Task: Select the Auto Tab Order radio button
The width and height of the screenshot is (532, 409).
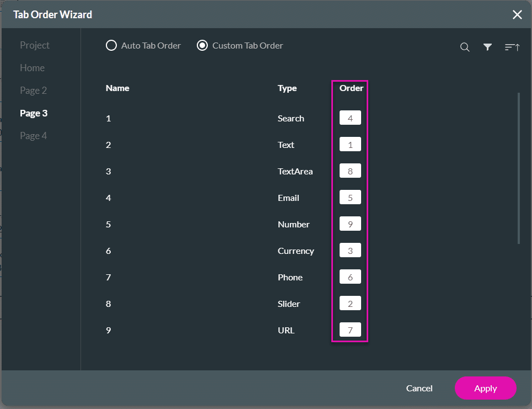Action: [111, 45]
